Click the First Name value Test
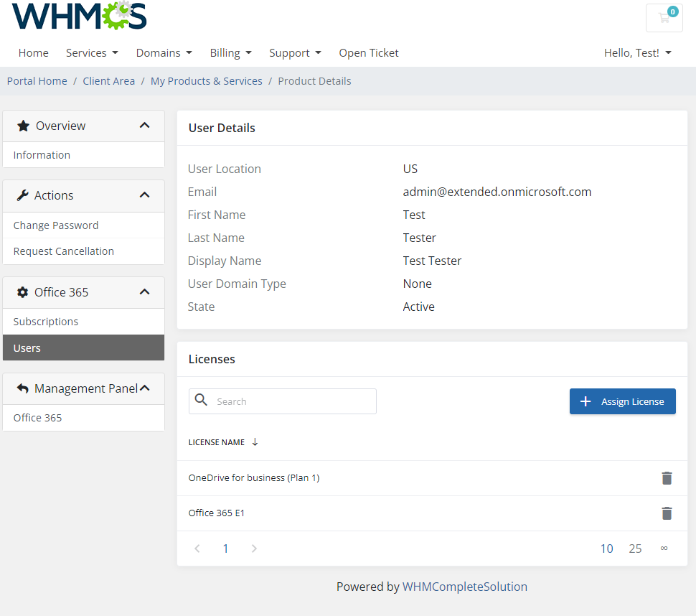The width and height of the screenshot is (696, 616). click(414, 215)
